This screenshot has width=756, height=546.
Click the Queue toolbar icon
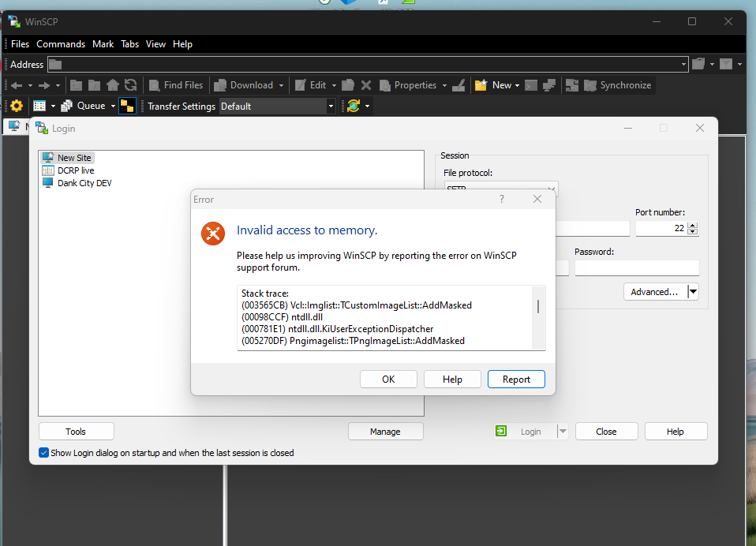[84, 106]
